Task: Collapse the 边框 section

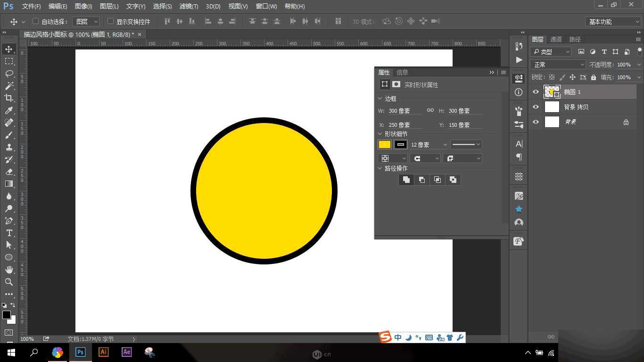Action: pos(380,98)
